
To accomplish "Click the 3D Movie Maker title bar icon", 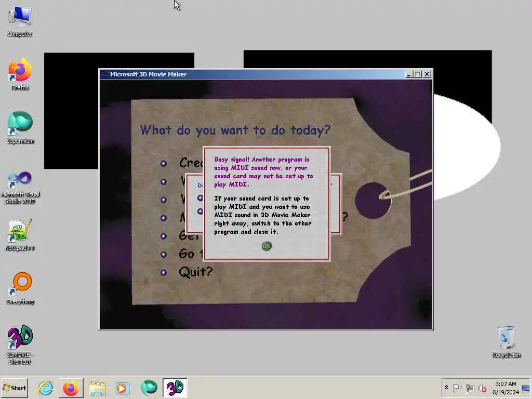I will [105, 74].
